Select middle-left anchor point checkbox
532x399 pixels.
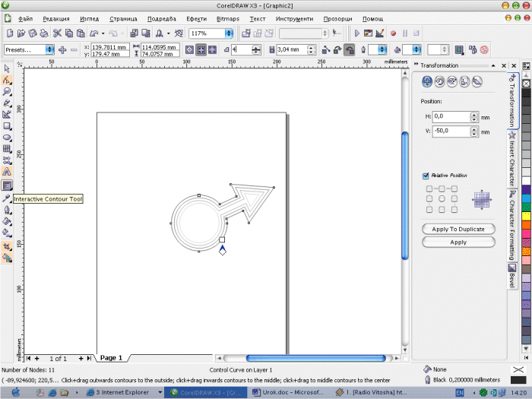click(x=429, y=198)
